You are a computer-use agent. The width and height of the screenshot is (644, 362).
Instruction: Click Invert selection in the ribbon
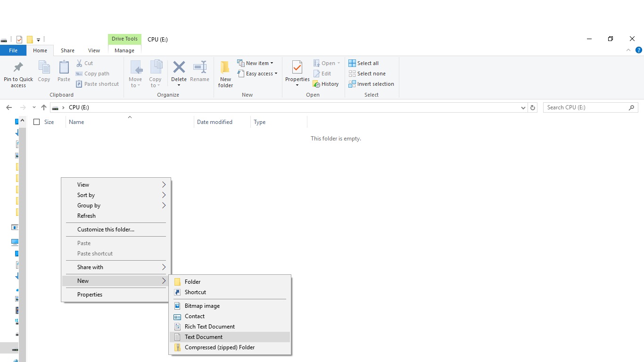tap(372, 84)
